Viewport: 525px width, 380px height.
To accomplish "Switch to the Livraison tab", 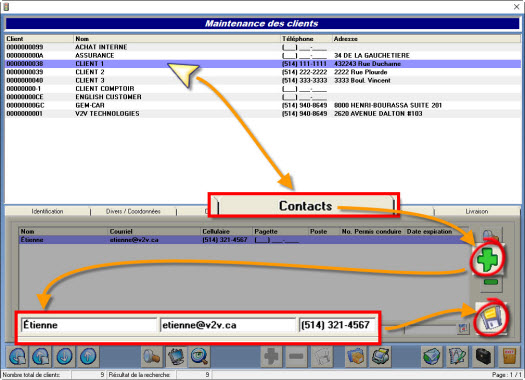I will 476,211.
